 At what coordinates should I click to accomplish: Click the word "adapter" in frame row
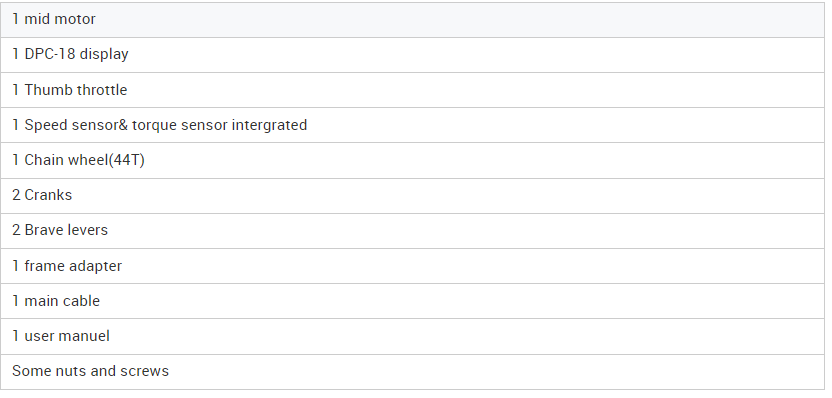tap(95, 266)
